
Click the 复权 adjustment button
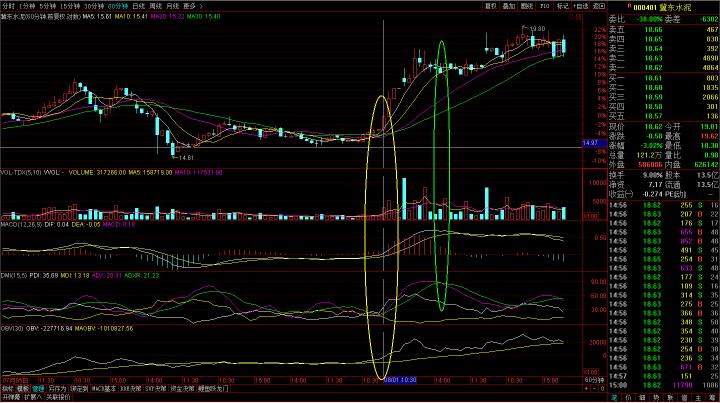491,6
